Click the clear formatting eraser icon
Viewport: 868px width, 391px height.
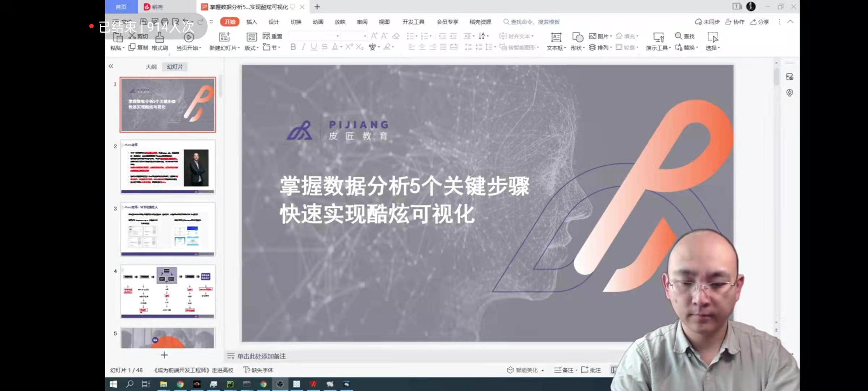tap(396, 36)
